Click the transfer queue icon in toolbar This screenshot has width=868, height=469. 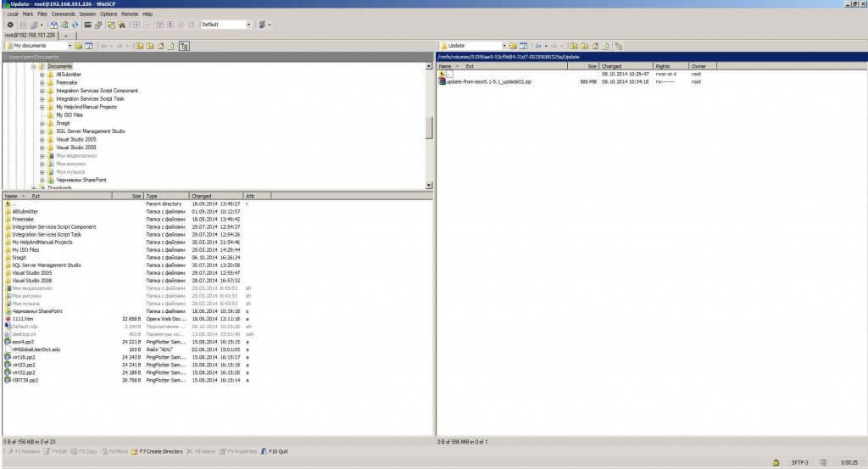262,25
